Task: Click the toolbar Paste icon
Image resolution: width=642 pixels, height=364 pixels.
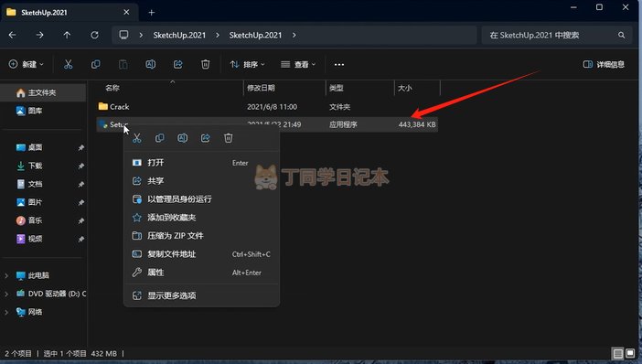Action: [123, 64]
